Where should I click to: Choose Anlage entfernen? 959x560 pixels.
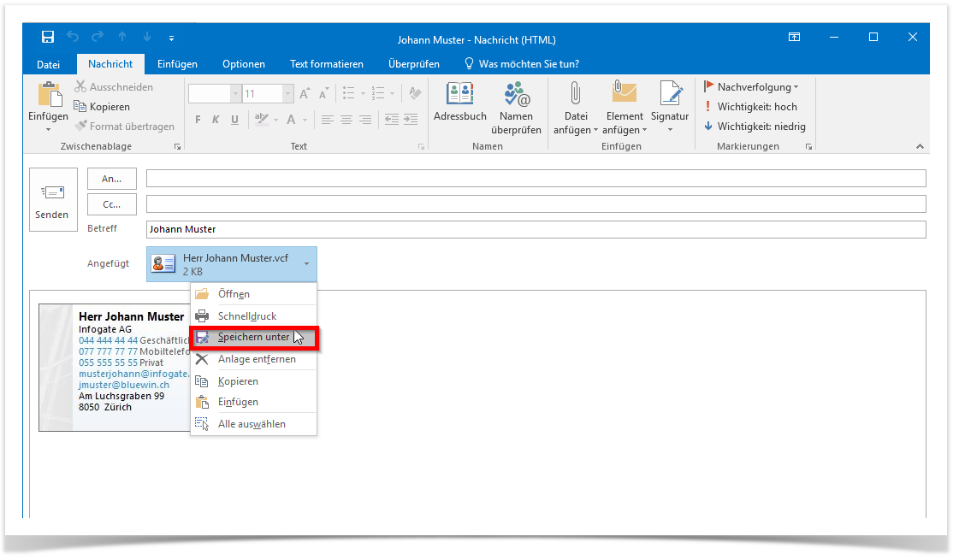[x=254, y=359]
